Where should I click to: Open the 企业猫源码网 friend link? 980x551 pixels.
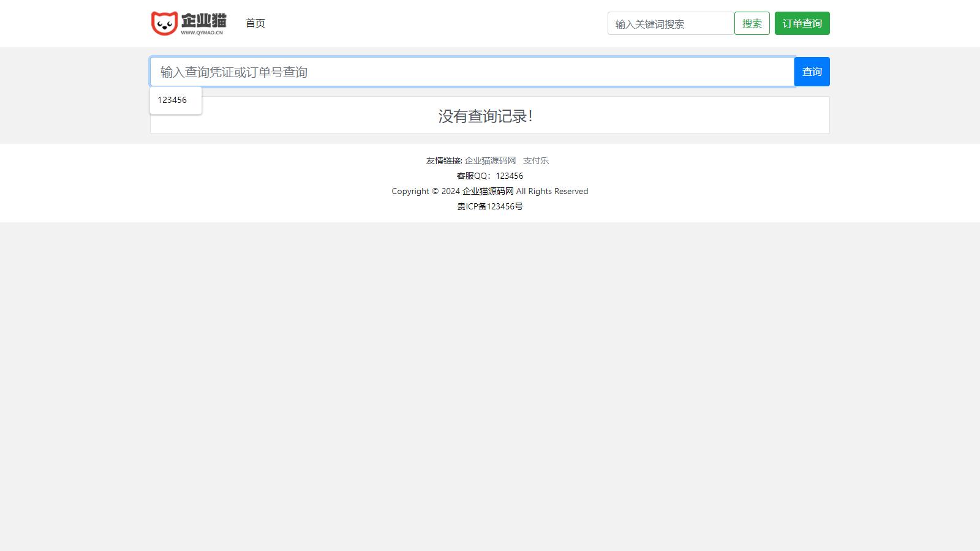(x=489, y=160)
